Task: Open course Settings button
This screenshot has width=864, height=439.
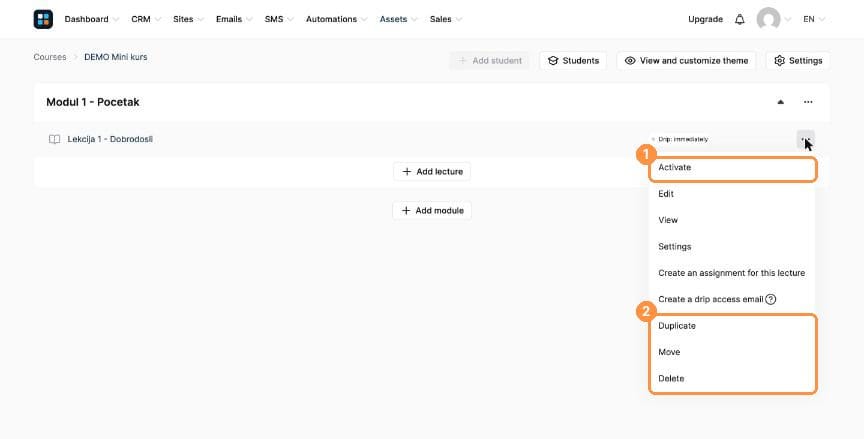Action: point(798,61)
